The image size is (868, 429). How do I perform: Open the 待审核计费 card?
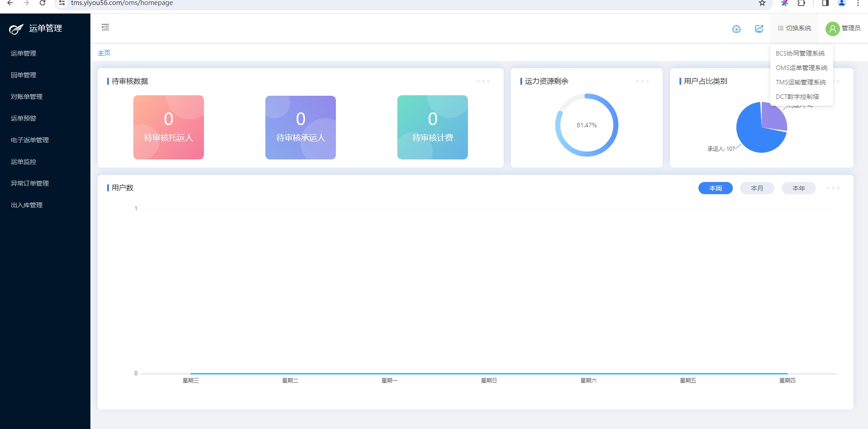[x=433, y=127]
